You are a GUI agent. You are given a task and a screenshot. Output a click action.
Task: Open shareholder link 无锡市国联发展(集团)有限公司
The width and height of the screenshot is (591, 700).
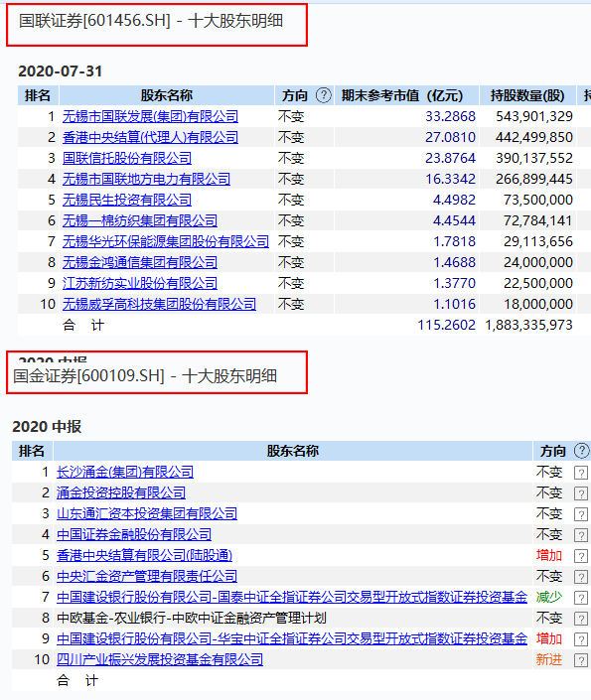[150, 116]
